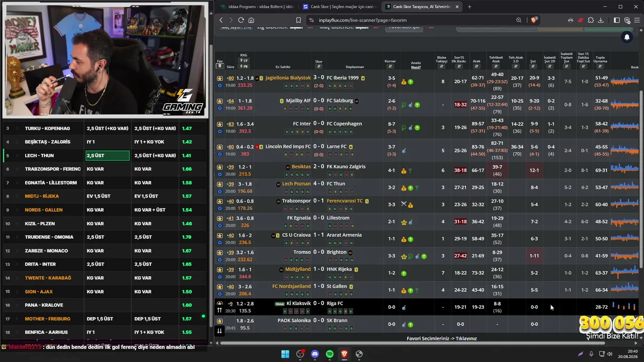The image size is (644, 362).
Task: Open notifications bell
Action: [x=627, y=37]
